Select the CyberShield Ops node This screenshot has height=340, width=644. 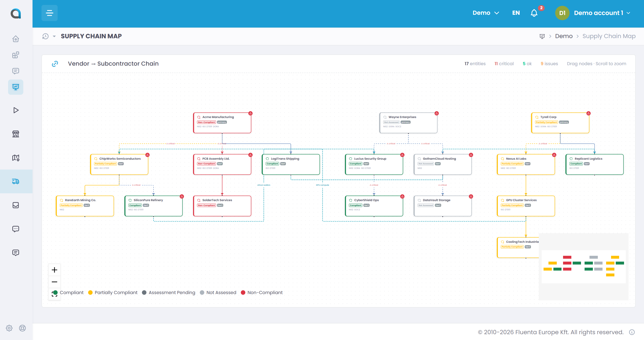pyautogui.click(x=374, y=206)
